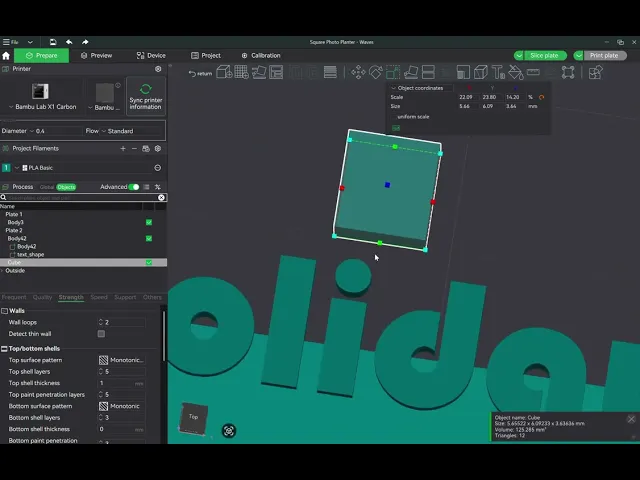This screenshot has width=640, height=480.
Task: Open the Slice plate dropdown arrow
Action: (x=519, y=56)
